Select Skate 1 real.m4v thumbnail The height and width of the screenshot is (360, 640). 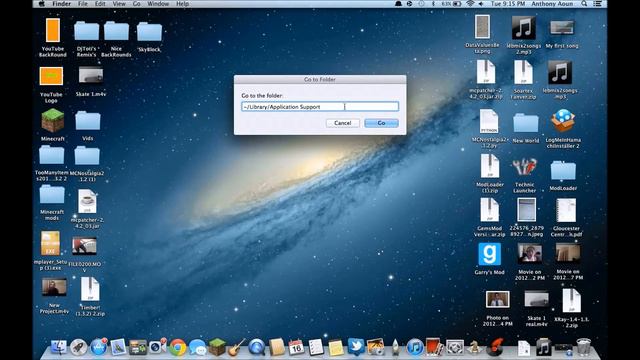[x=536, y=299]
